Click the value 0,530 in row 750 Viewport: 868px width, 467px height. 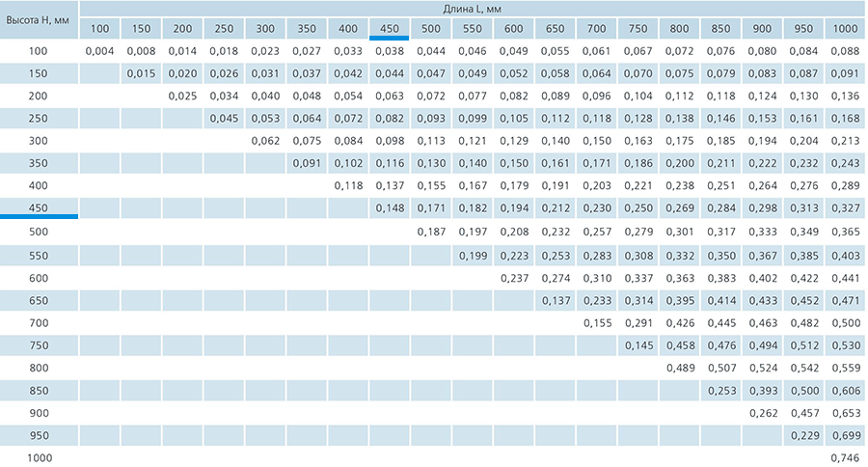coord(845,345)
